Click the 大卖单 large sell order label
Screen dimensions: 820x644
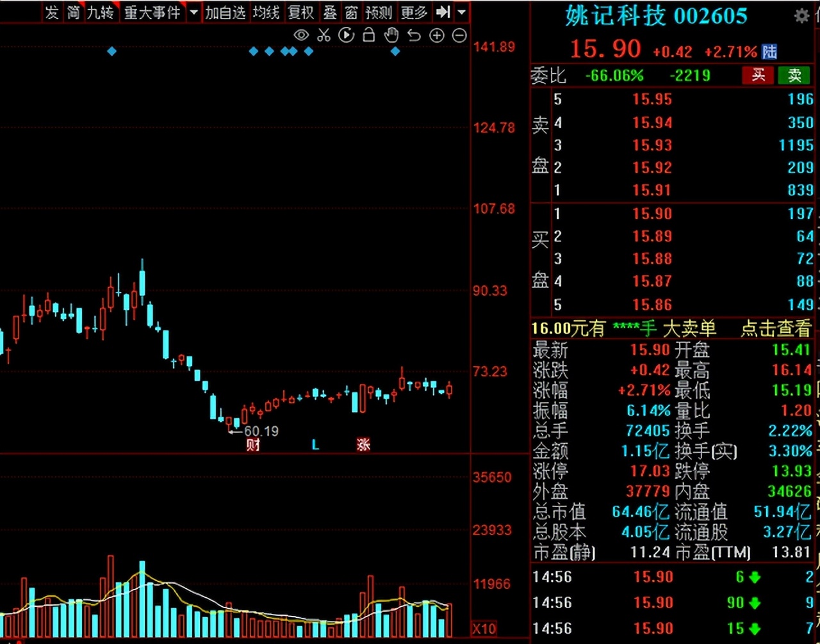[689, 329]
